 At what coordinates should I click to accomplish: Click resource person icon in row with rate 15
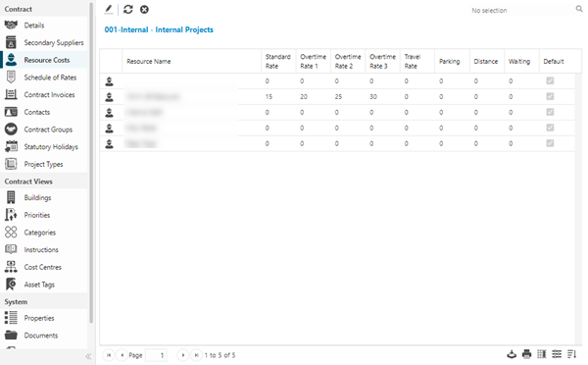(109, 97)
